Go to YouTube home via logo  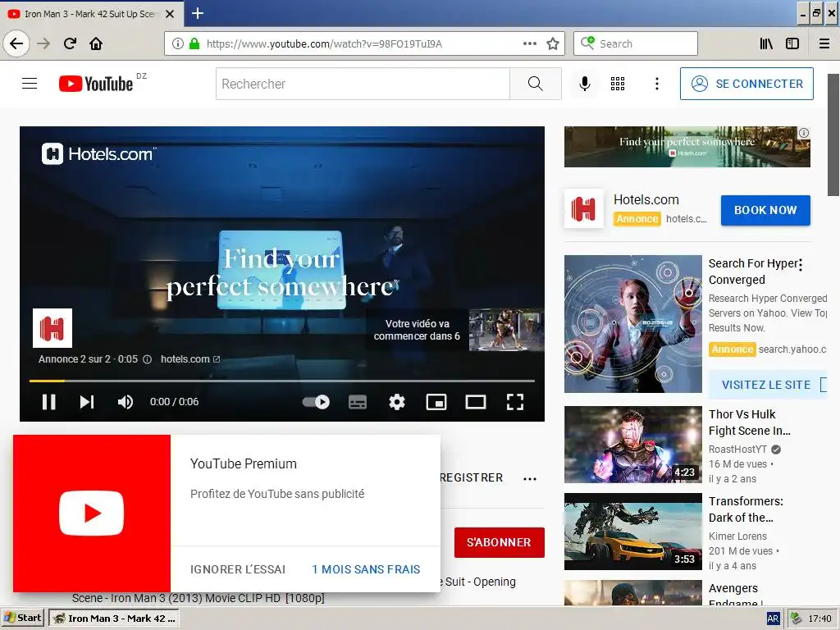97,84
